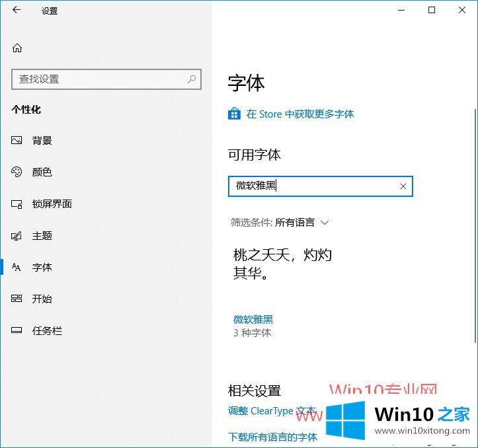Open the 微软雅黑 font result
This screenshot has width=478, height=448.
coord(253,319)
